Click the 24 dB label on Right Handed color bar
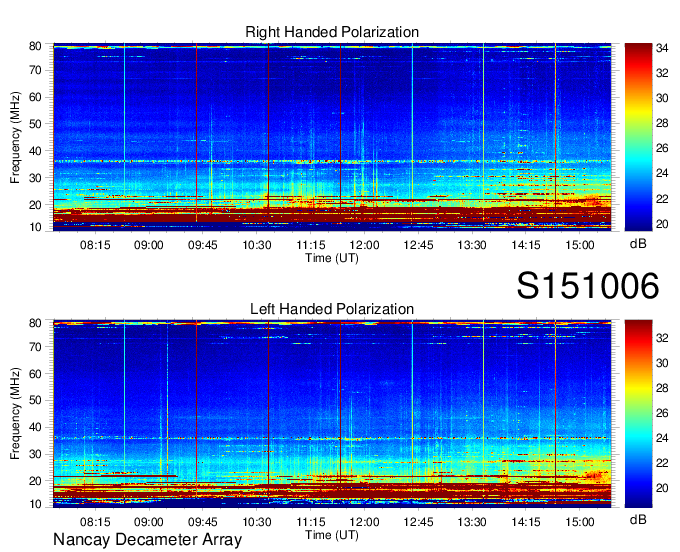The height and width of the screenshot is (552, 680). click(x=662, y=173)
